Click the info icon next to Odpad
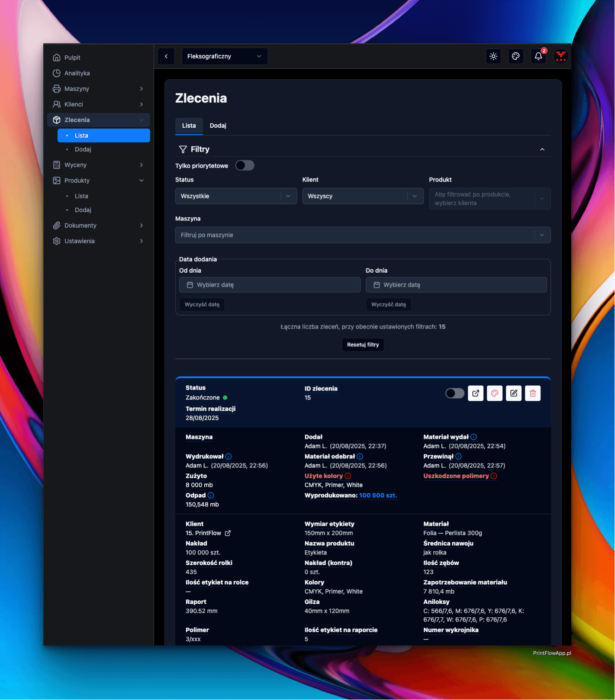Image resolution: width=615 pixels, height=700 pixels. [211, 495]
